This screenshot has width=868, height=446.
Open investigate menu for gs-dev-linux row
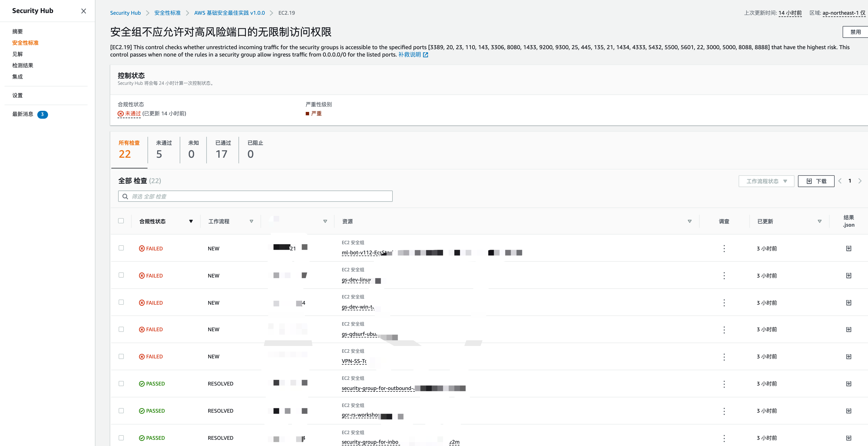click(724, 276)
